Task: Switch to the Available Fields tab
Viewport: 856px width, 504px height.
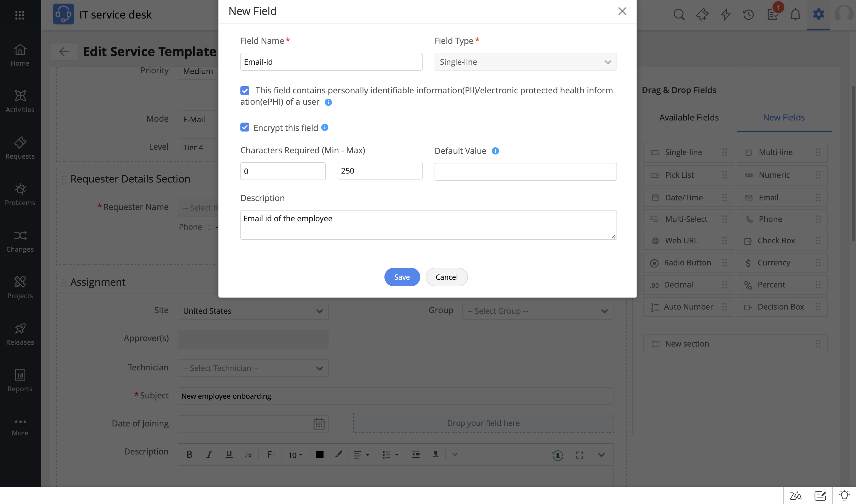Action: [x=689, y=118]
